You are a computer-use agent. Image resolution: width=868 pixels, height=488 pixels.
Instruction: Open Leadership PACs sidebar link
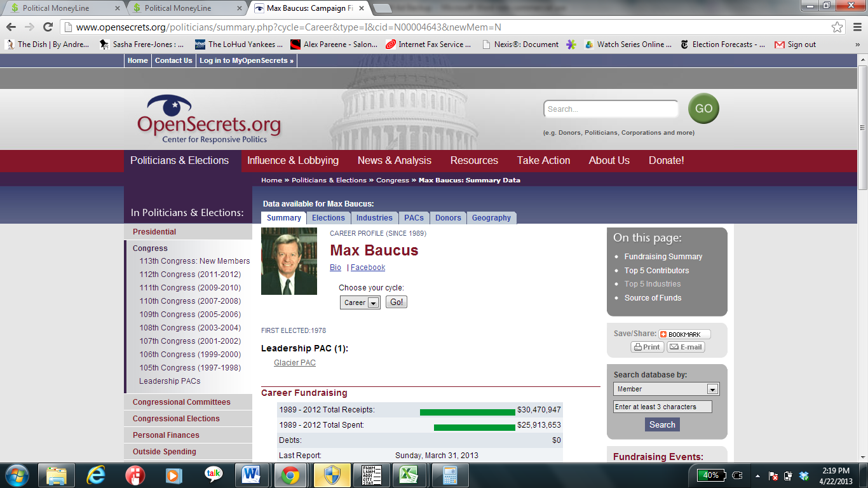pos(170,381)
